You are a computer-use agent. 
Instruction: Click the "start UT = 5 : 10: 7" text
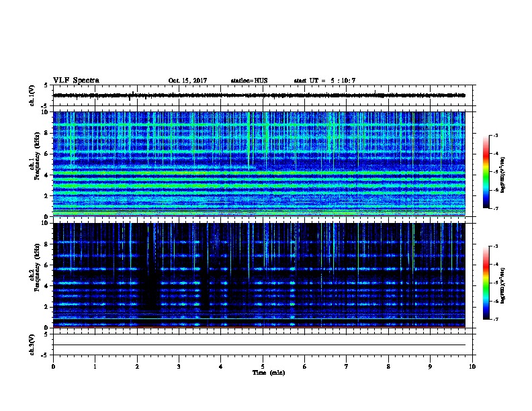click(x=324, y=81)
